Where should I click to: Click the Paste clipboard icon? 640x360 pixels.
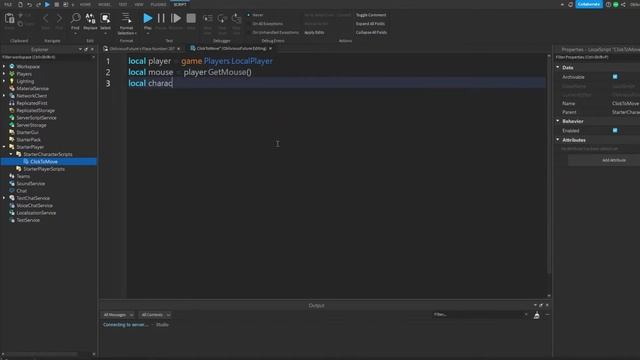(x=9, y=19)
